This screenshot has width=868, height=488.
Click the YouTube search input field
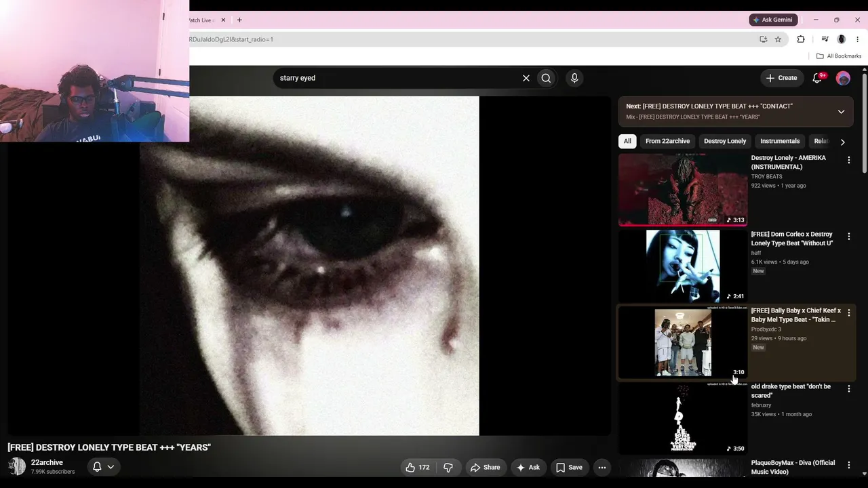397,78
